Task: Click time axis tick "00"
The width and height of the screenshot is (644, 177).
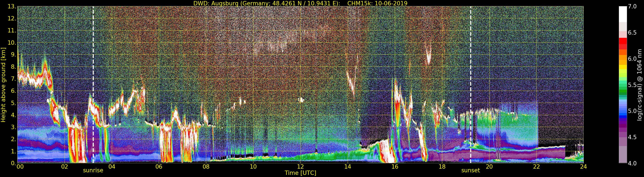Action: click(x=20, y=167)
